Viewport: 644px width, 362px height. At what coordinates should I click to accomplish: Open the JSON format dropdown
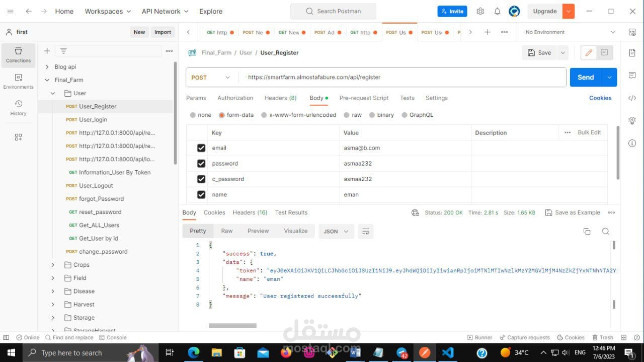336,231
